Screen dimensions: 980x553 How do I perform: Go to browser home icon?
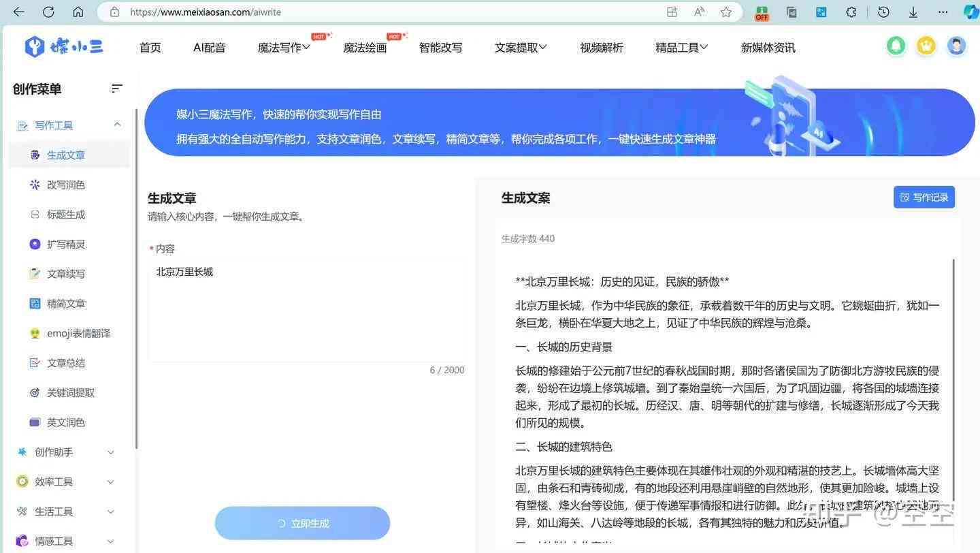[x=78, y=12]
